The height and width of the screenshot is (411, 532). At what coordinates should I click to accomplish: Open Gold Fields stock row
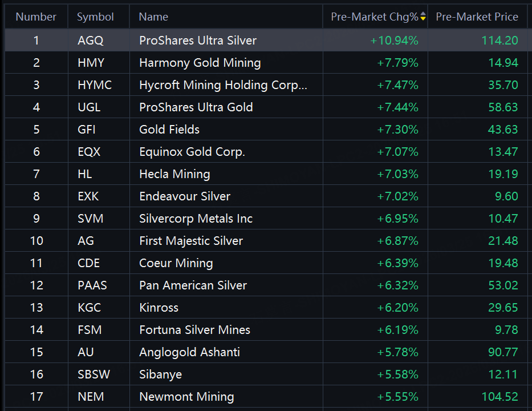pos(169,130)
